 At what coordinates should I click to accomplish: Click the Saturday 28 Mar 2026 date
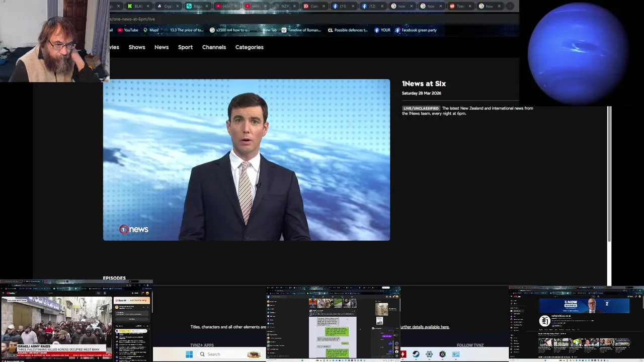tap(422, 94)
